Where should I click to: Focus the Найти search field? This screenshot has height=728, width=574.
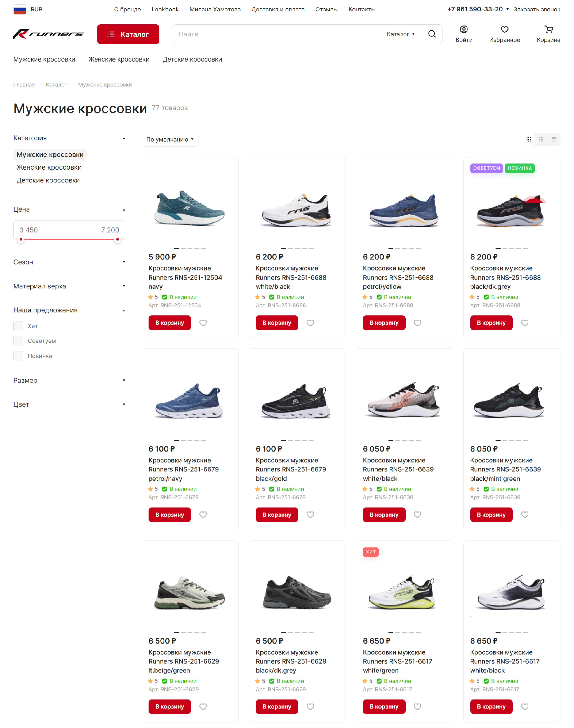[279, 34]
